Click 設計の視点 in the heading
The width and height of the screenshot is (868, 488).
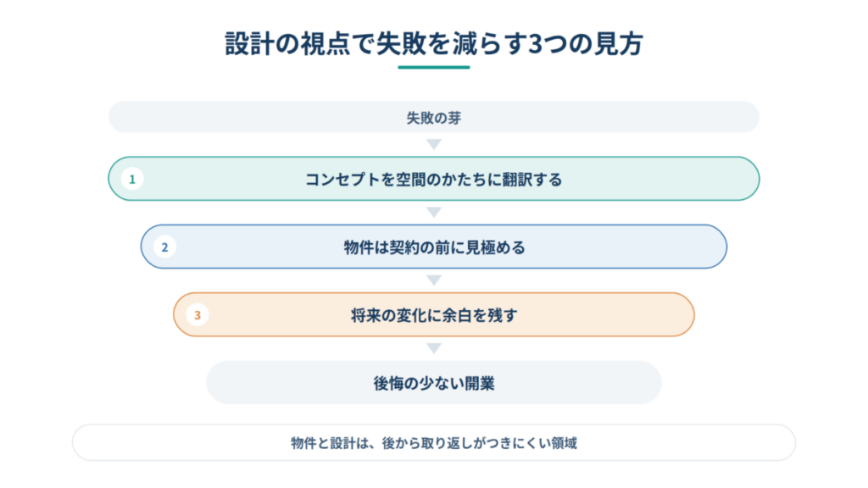pos(287,44)
